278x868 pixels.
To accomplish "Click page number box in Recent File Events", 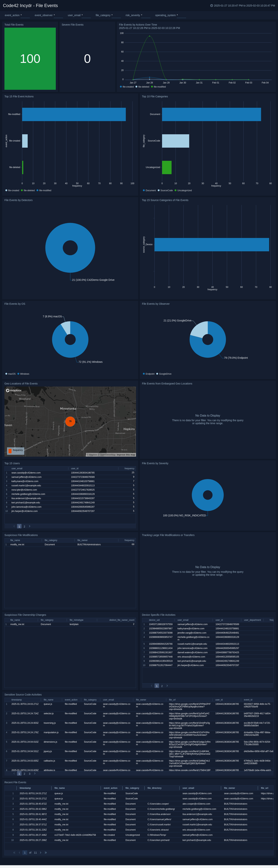I will [25, 852].
